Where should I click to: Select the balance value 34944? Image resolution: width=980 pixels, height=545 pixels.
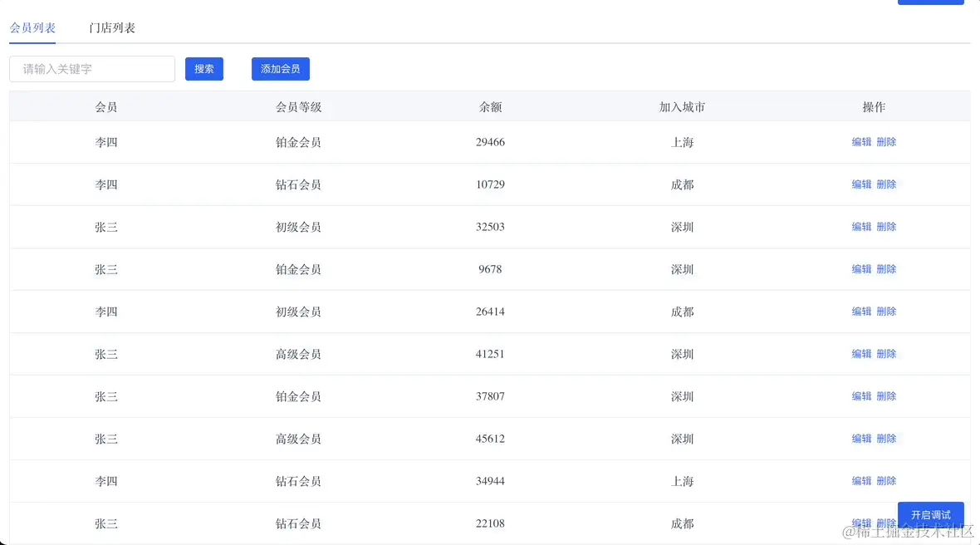490,481
